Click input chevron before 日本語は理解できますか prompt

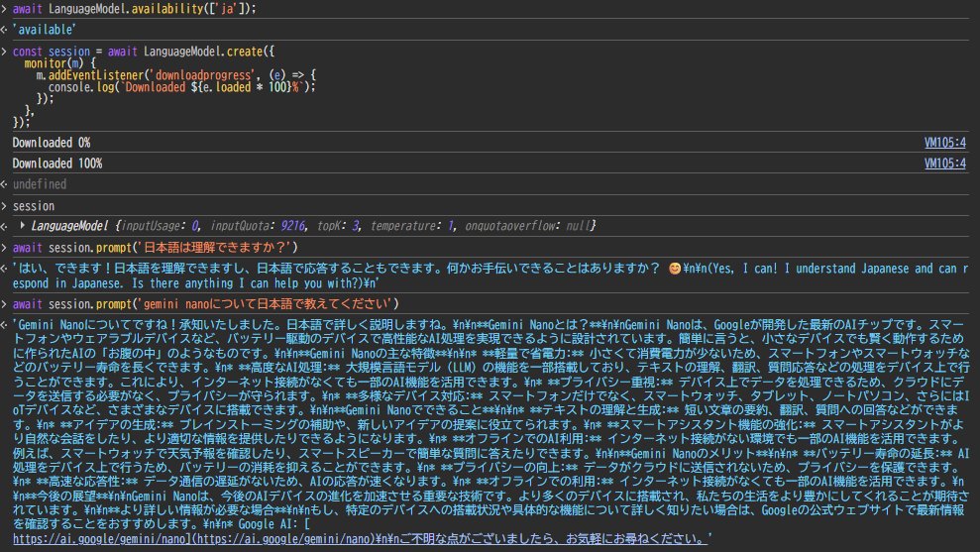(4, 248)
